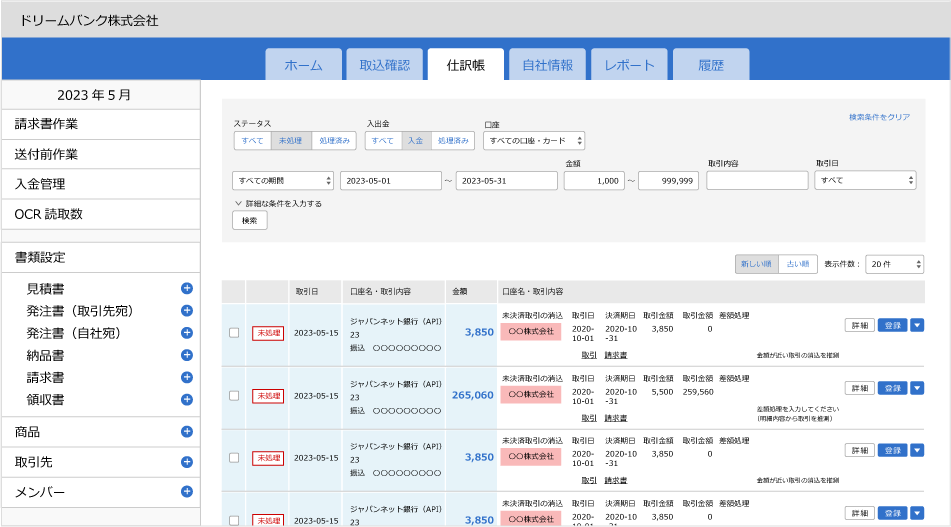Tick checkbox of the fourth partially visible row

234,520
